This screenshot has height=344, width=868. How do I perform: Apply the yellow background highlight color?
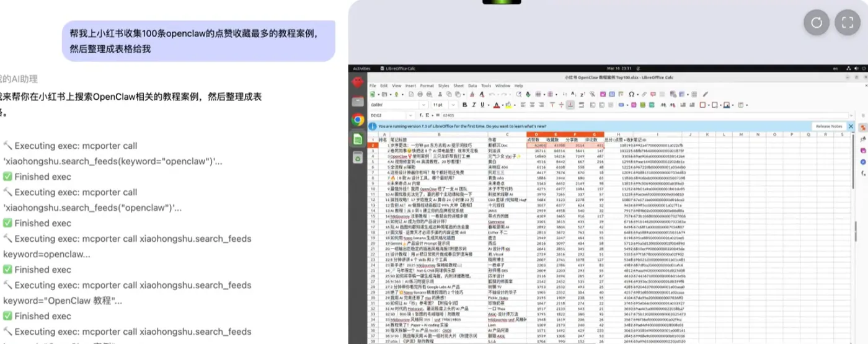[x=508, y=105]
